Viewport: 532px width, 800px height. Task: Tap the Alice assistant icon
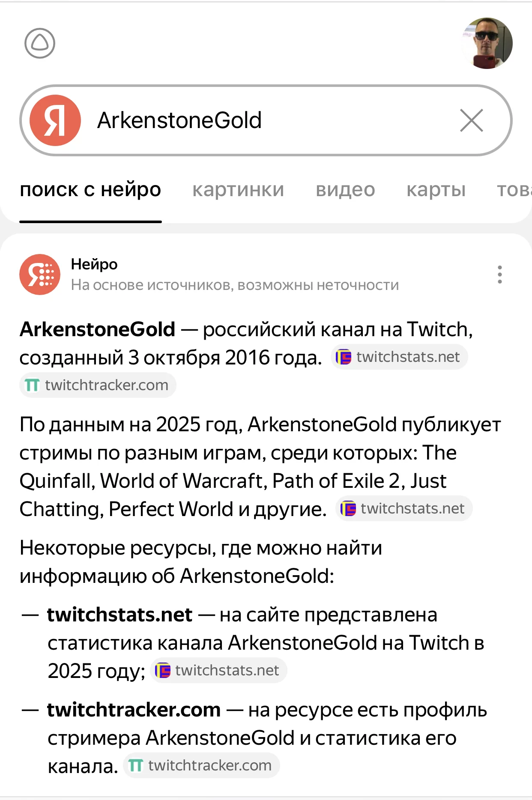(x=40, y=43)
